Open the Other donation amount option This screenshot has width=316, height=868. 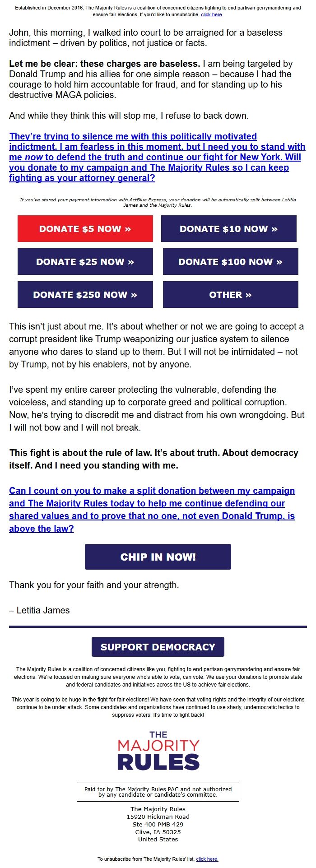230,295
